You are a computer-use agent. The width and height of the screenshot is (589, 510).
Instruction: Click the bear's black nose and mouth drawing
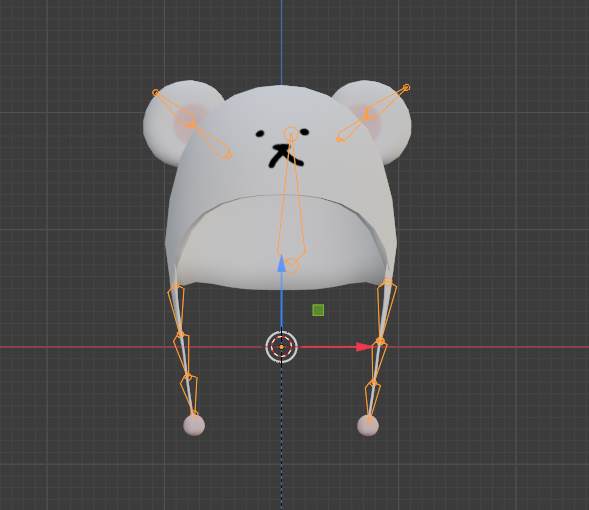tap(285, 155)
